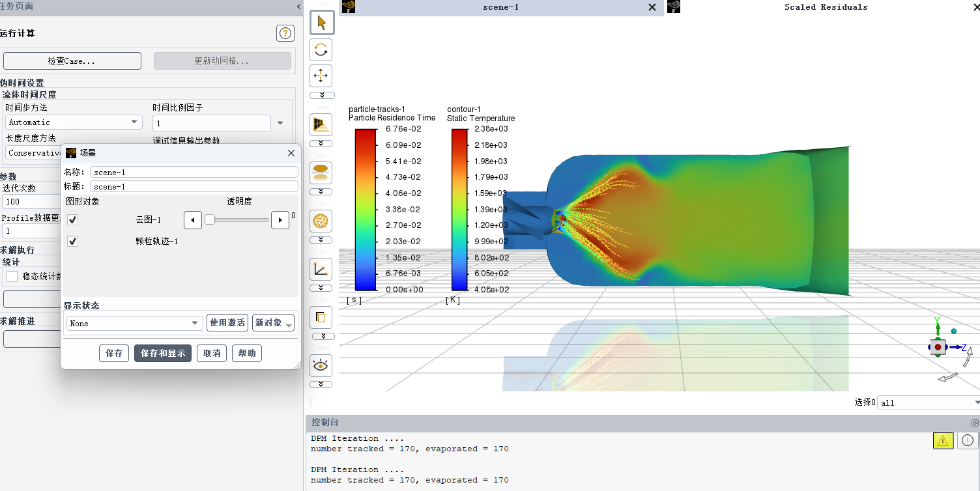This screenshot has height=491, width=980.
Task: Click the 颗粒轨迹-1 list label
Action: pyautogui.click(x=157, y=242)
